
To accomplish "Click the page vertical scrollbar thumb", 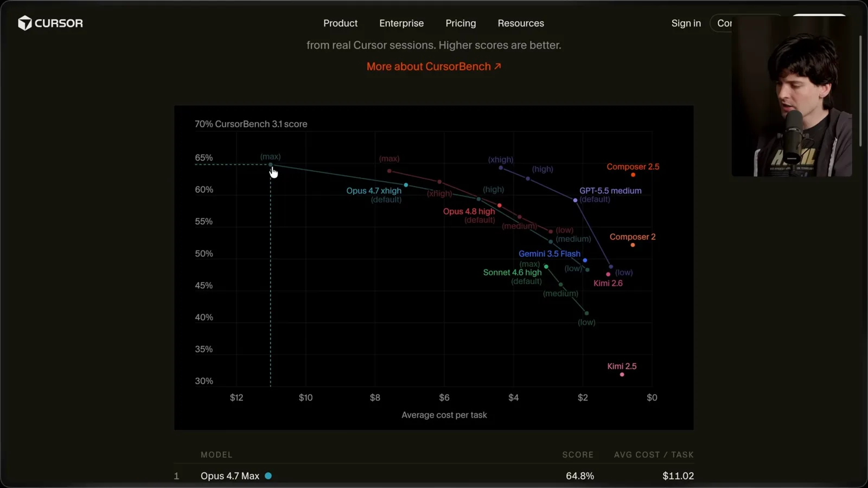I will pyautogui.click(x=860, y=91).
